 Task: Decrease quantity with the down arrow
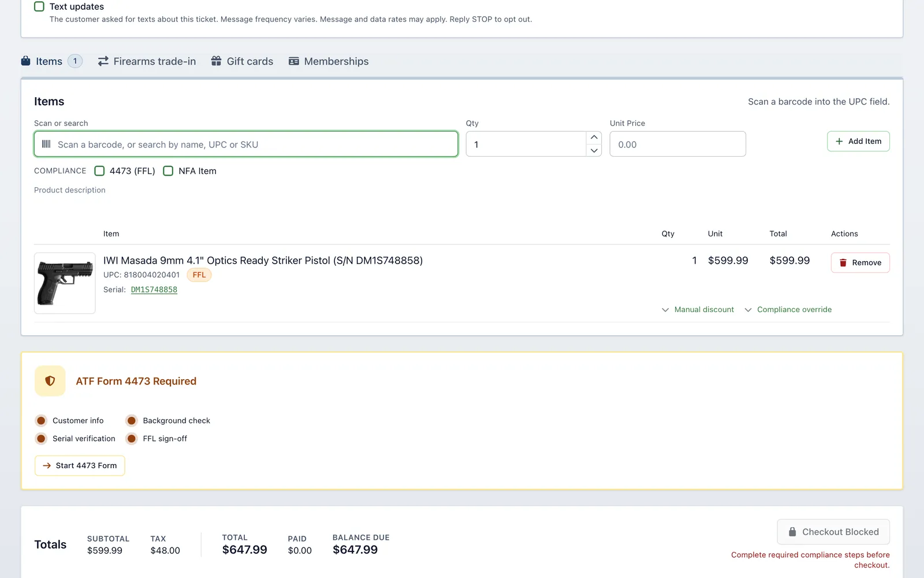594,150
